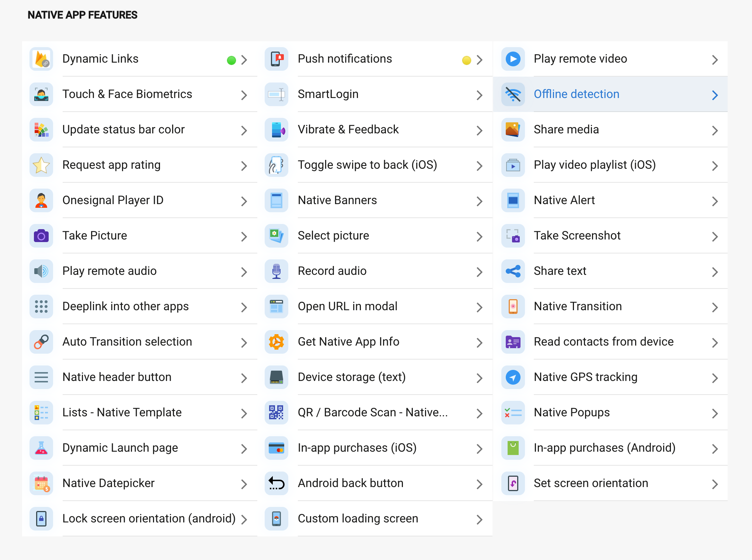Open the SmartLogin menu entry
Screen dimensions: 752x560
(328, 94)
